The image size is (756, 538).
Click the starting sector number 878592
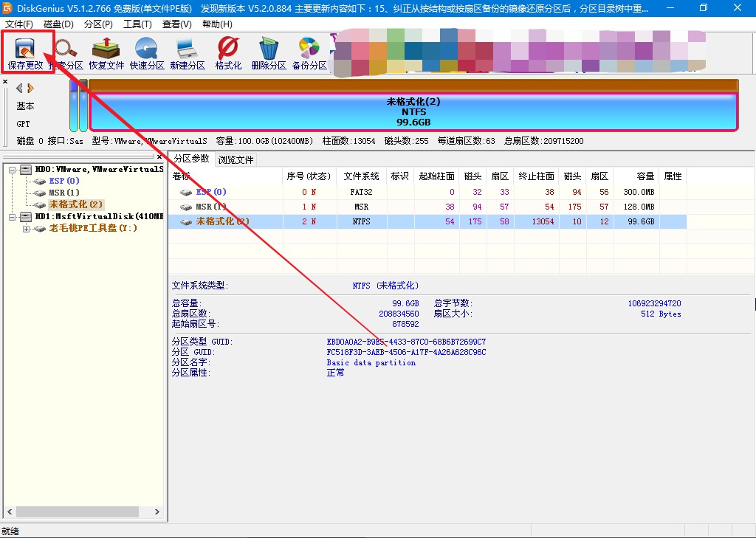(405, 324)
